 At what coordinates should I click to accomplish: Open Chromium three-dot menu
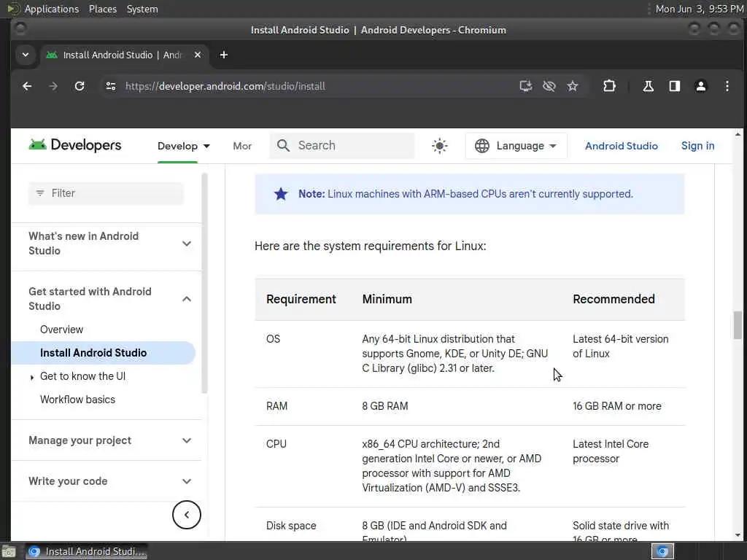click(x=727, y=86)
